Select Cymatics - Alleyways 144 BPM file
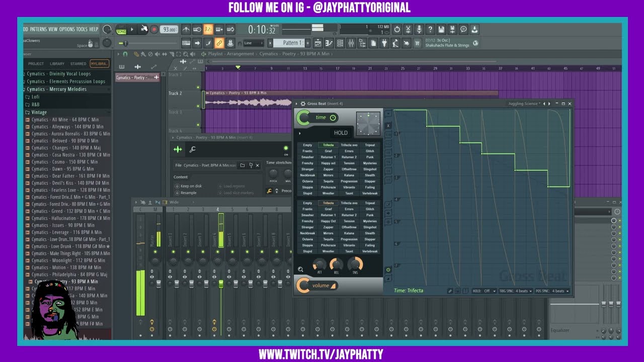644x362 pixels. point(67,127)
